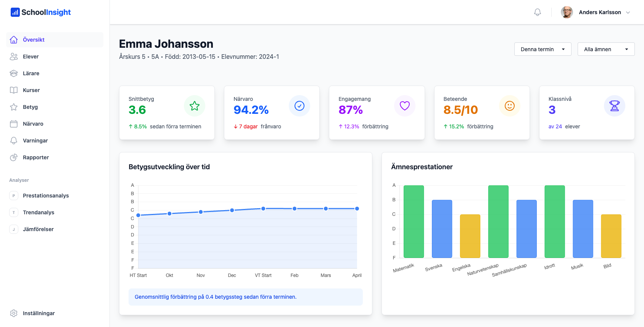Click the star icon on Snittbetyg card

(x=195, y=106)
